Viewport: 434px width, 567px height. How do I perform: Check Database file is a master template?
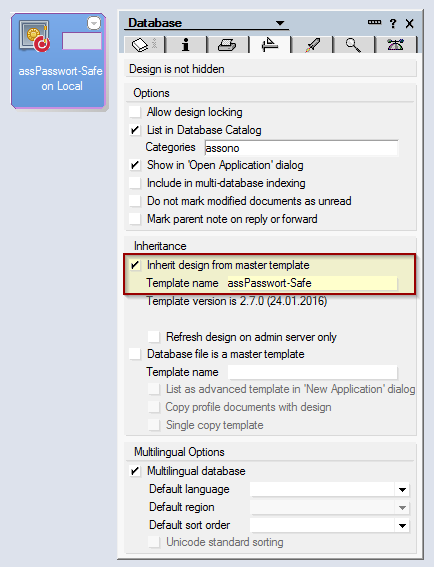click(x=135, y=354)
